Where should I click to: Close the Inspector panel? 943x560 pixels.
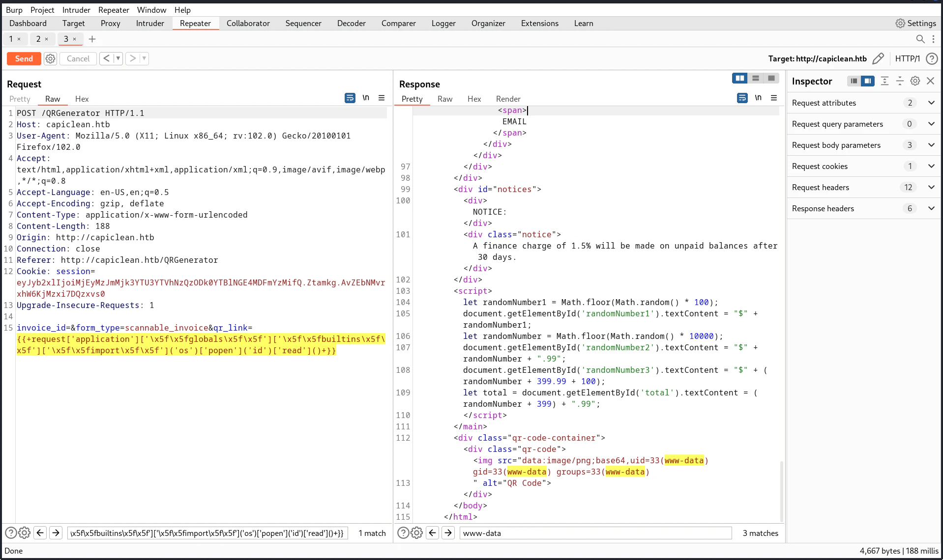(x=930, y=81)
